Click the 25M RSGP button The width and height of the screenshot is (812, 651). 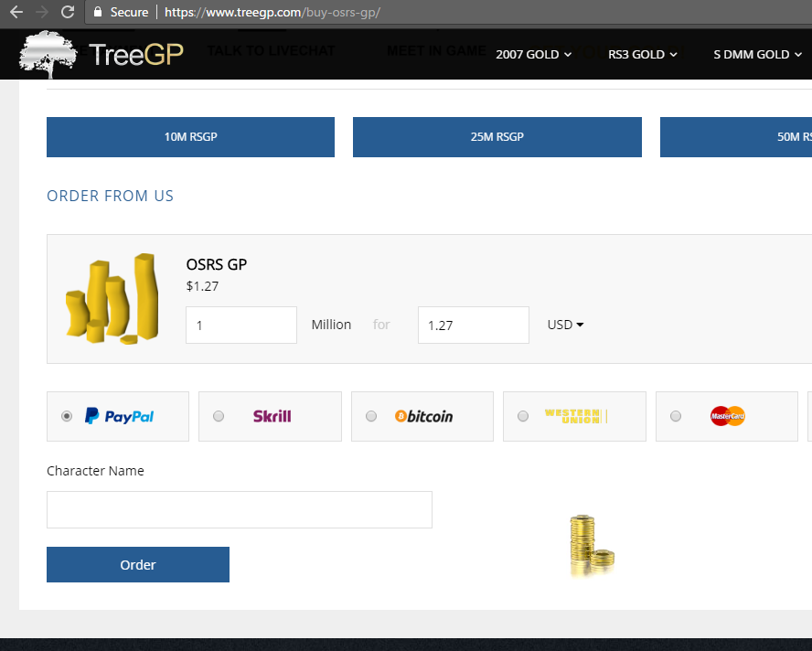(497, 137)
